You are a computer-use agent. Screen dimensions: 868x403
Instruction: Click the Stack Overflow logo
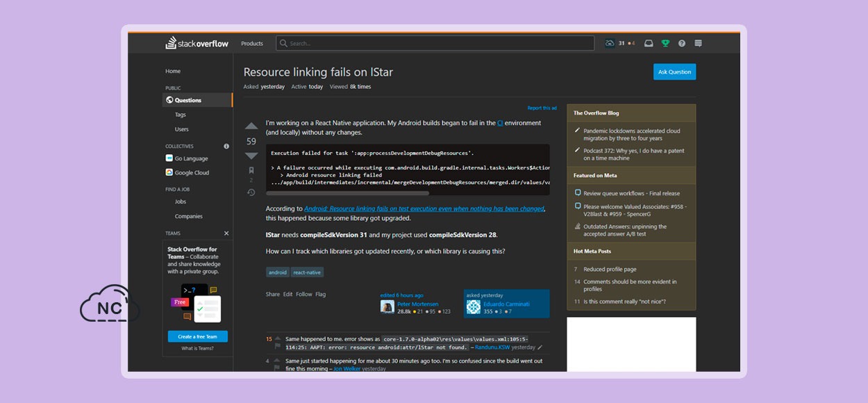point(197,43)
